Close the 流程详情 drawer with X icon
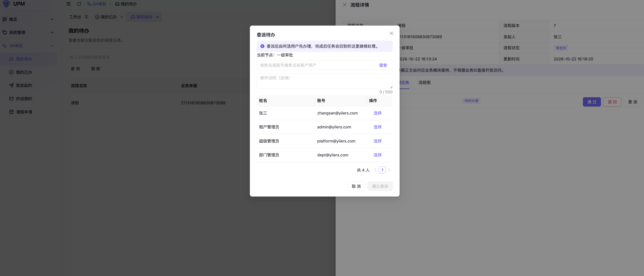The width and height of the screenshot is (644, 276). 345,5
